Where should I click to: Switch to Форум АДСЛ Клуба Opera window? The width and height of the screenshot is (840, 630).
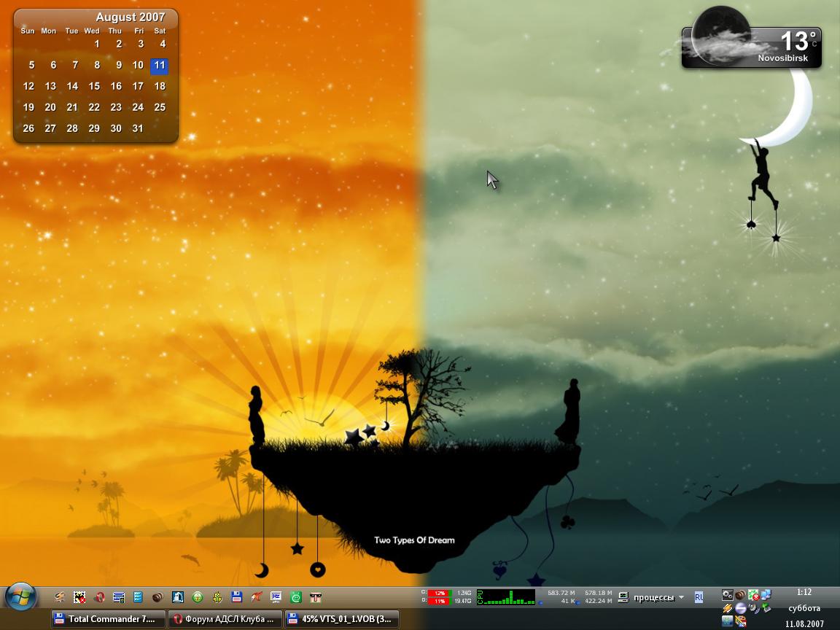[x=225, y=619]
